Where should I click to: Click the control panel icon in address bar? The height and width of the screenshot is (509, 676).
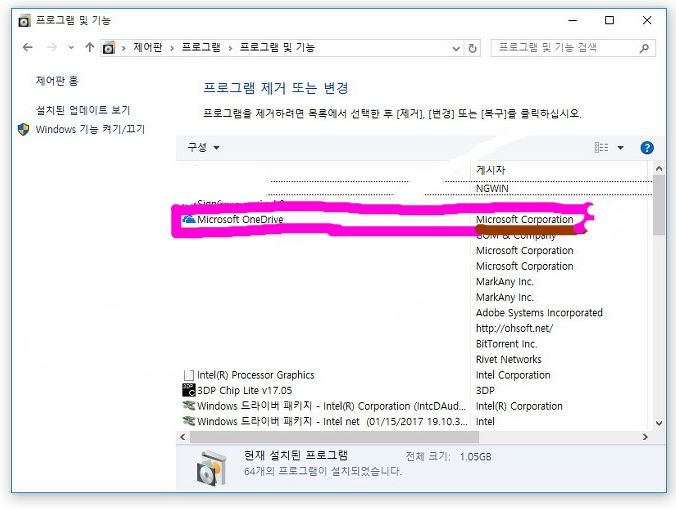[x=109, y=48]
